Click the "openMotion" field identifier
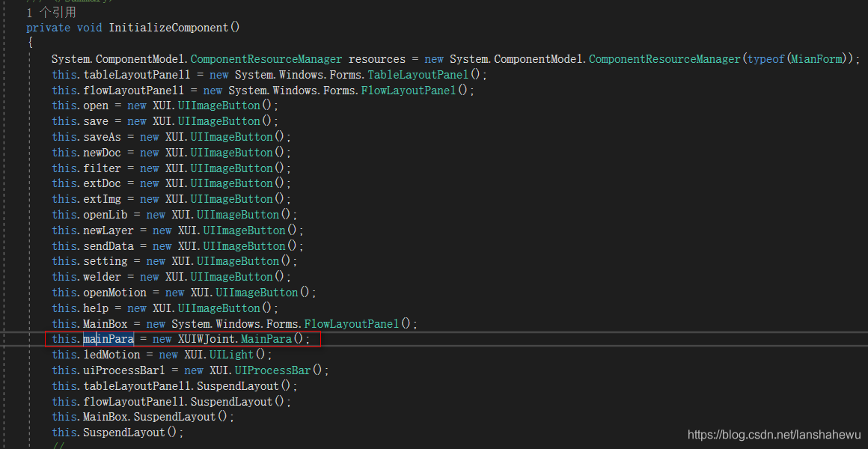868x449 pixels. (114, 292)
